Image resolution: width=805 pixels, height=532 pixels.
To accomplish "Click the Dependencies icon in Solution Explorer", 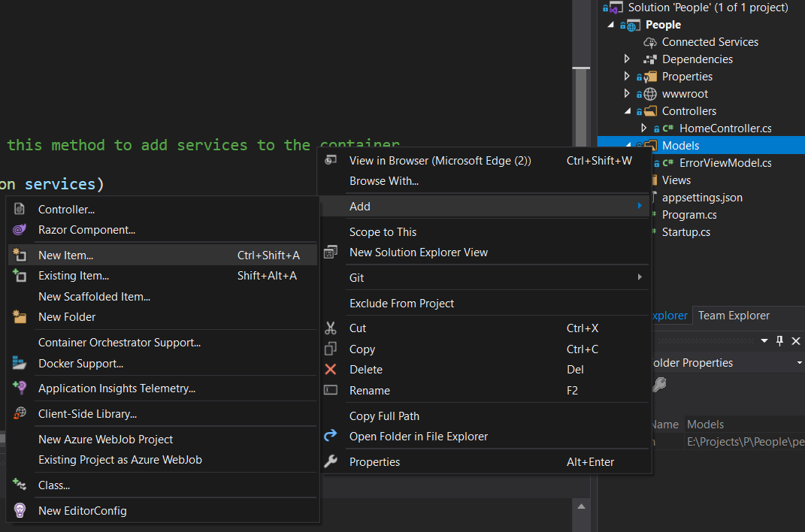I will point(650,59).
